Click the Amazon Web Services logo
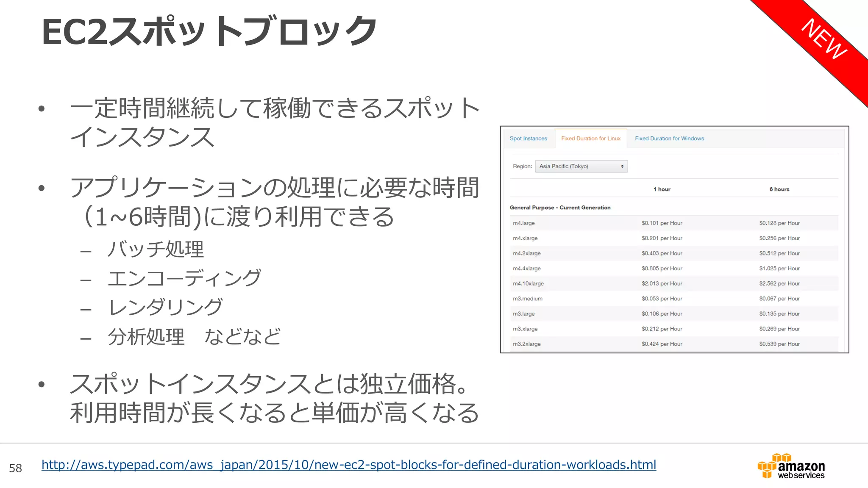The width and height of the screenshot is (868, 488). pos(791,466)
